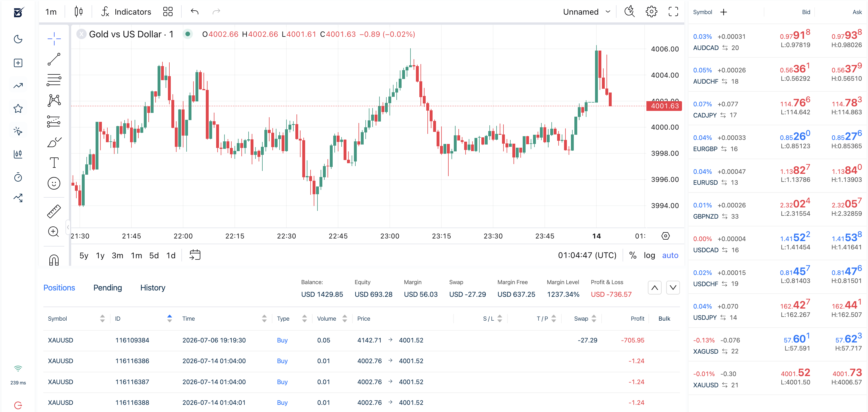Toggle auto scale on chart

click(670, 255)
